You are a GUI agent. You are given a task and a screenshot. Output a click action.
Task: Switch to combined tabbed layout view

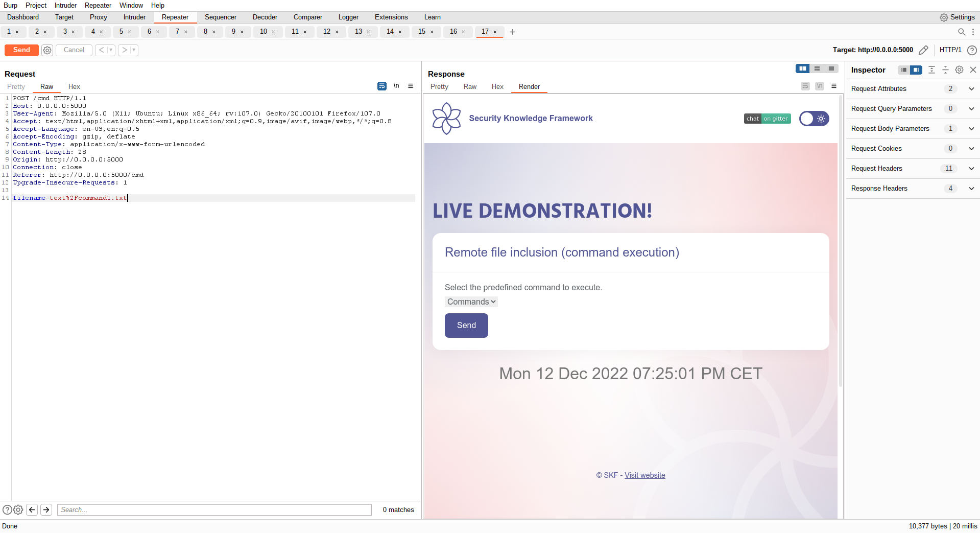[x=831, y=68]
